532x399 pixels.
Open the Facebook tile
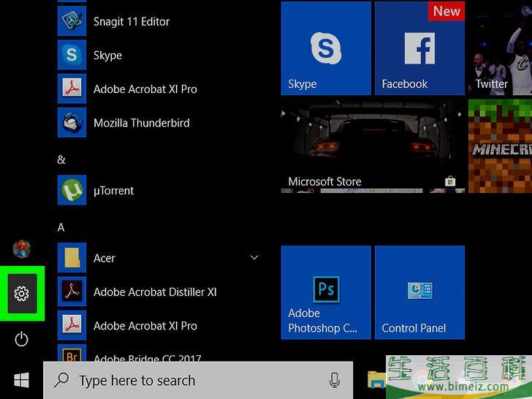point(419,48)
